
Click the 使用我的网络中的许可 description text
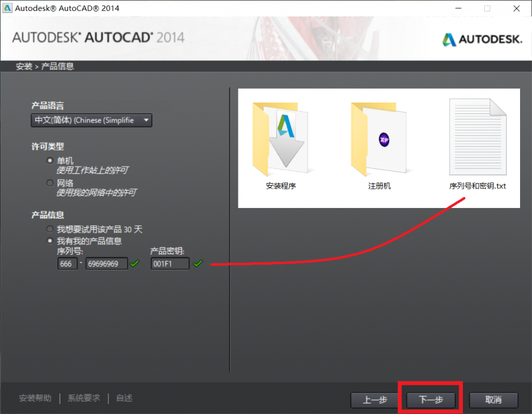(96, 192)
